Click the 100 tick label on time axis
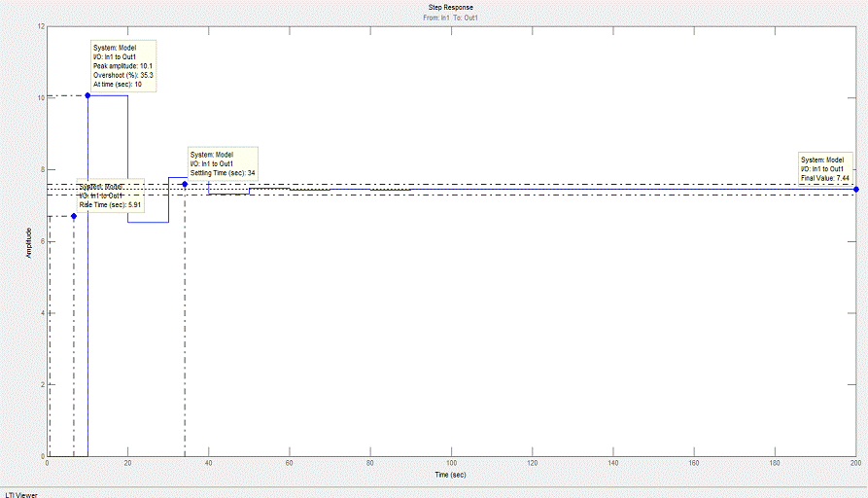This screenshot has width=868, height=498. tap(451, 464)
